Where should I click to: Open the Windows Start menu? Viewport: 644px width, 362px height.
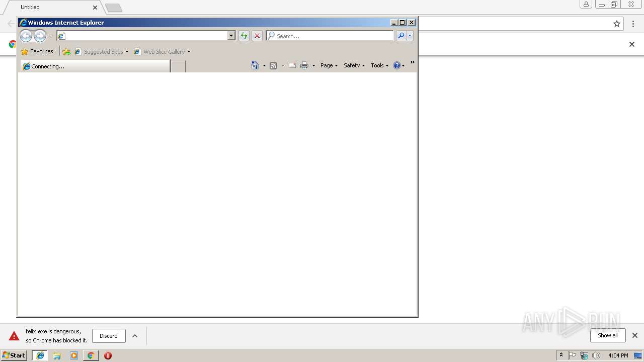[14, 355]
